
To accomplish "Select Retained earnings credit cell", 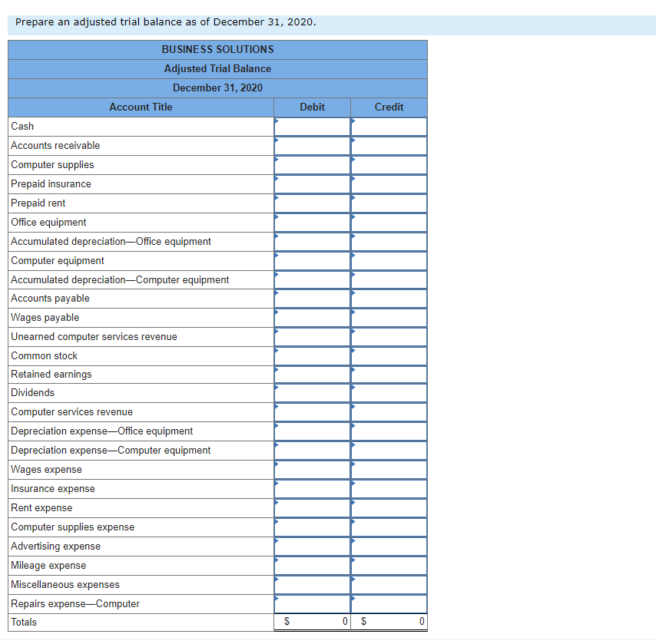I will [x=389, y=375].
